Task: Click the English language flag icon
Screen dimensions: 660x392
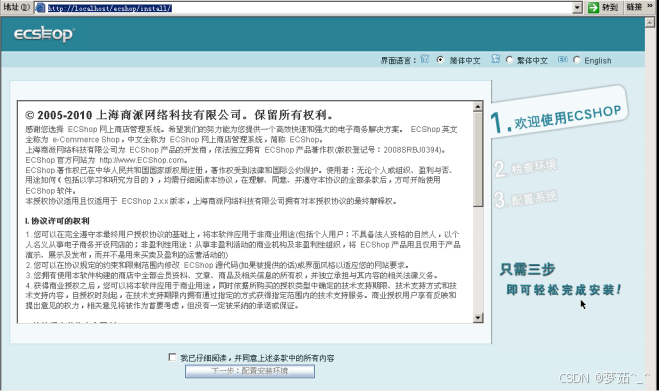Action: click(562, 59)
